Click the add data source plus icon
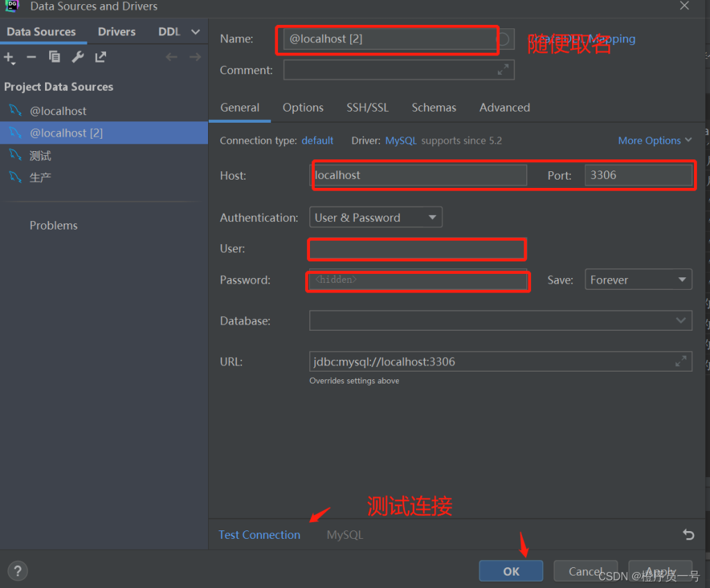710x588 pixels. coord(9,58)
